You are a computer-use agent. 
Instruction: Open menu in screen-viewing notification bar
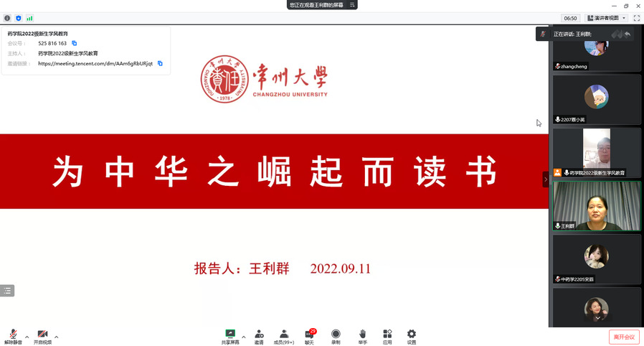(x=352, y=5)
